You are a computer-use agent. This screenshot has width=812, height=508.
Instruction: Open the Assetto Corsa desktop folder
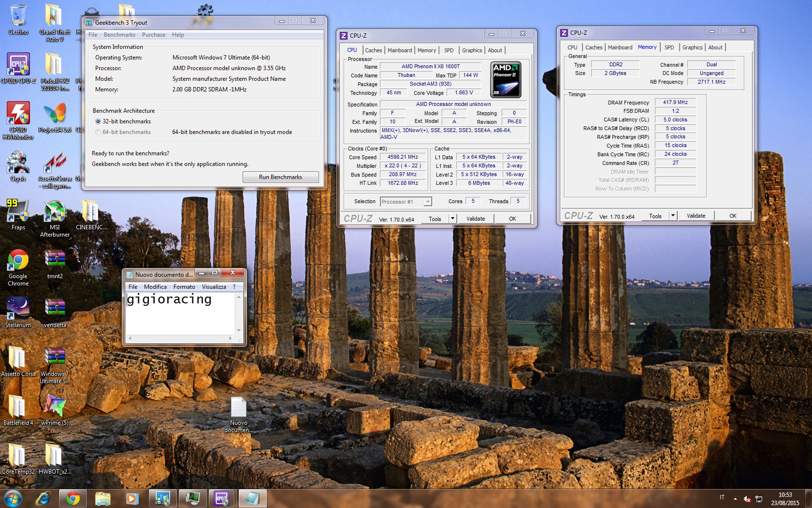18,361
